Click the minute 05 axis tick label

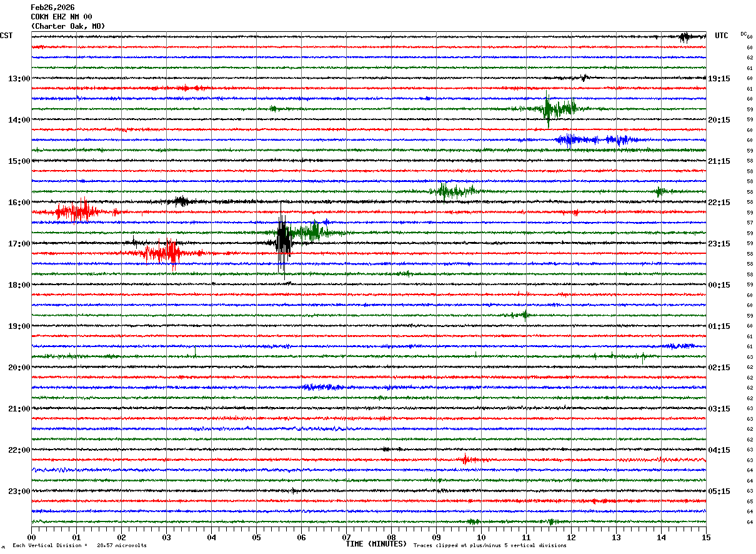[x=256, y=537]
